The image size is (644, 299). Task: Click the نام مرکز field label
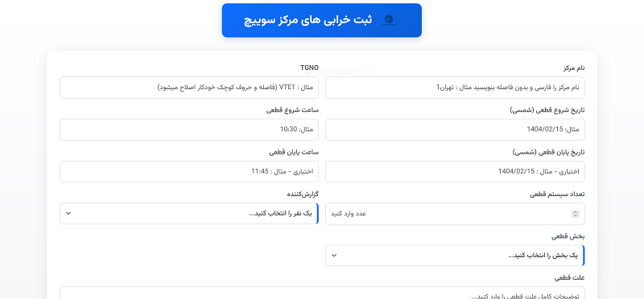pos(574,68)
